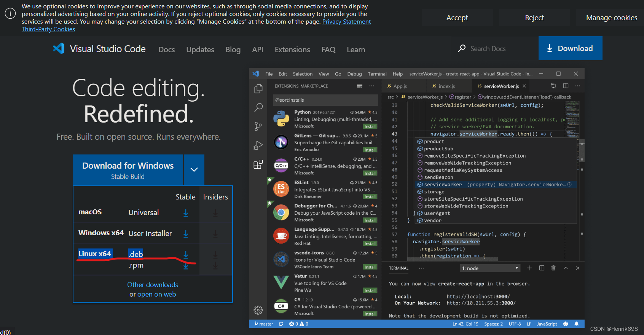Click the 'open on web' link

coord(156,294)
